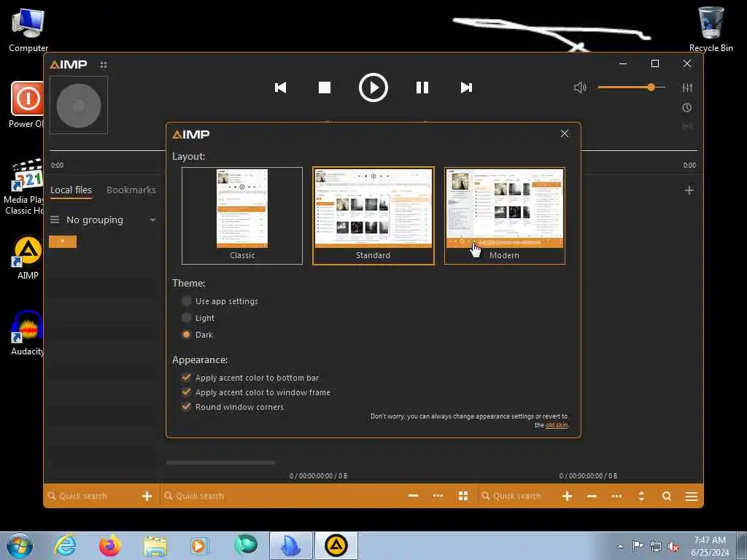Screen dimensions: 747x560
Task: Toggle Apply accent color to bottom bar
Action: point(250,378)
